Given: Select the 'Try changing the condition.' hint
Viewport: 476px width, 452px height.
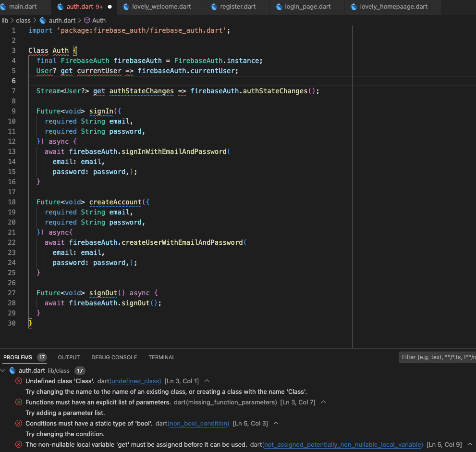Looking at the screenshot, I should [x=65, y=434].
